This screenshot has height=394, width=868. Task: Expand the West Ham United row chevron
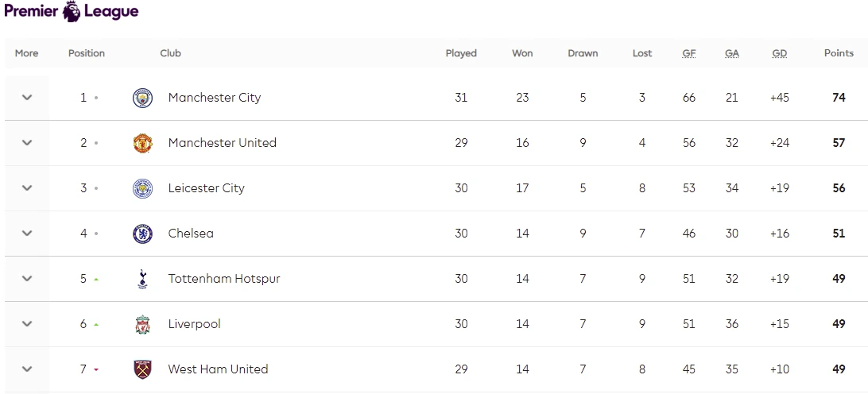(27, 369)
